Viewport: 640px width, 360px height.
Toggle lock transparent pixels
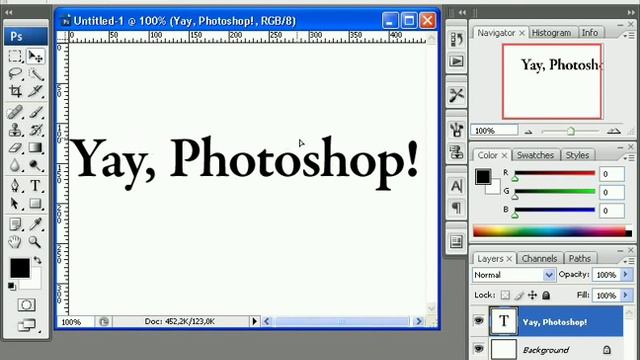click(x=505, y=295)
